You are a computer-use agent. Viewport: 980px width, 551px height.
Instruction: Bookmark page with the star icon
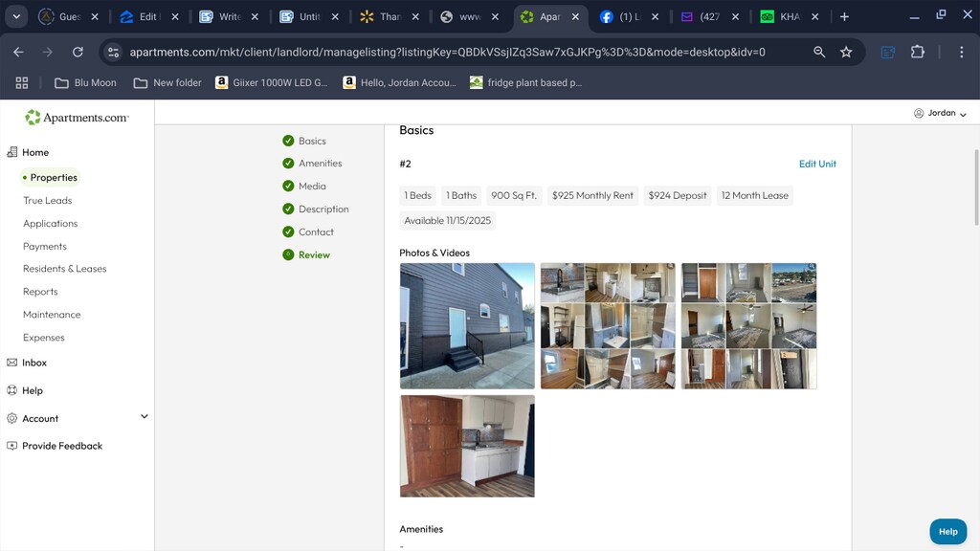846,52
